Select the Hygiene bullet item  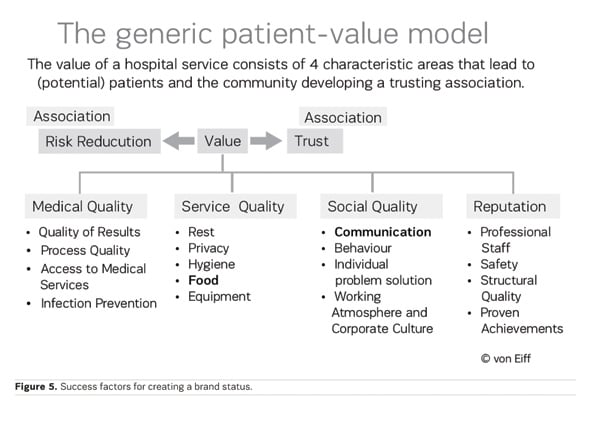coord(211,264)
